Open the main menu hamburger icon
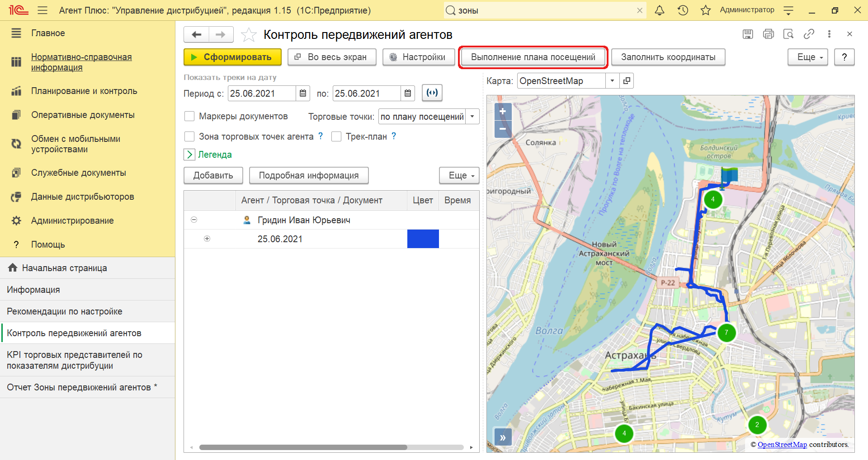This screenshot has height=460, width=868. coord(42,10)
